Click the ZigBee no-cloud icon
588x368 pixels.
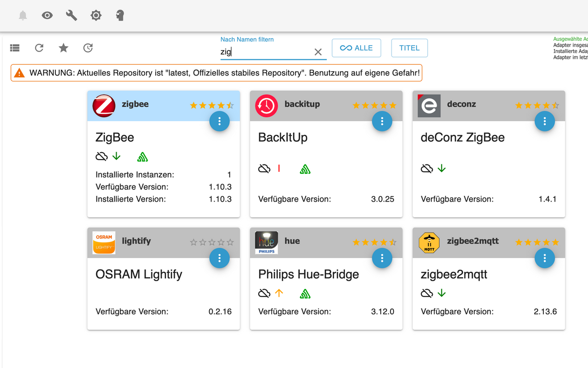point(101,157)
